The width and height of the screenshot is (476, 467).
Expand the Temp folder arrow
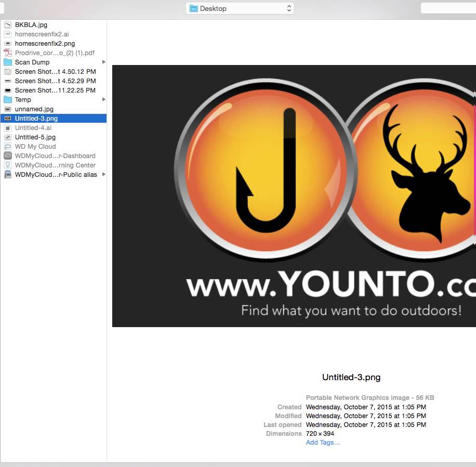point(104,99)
